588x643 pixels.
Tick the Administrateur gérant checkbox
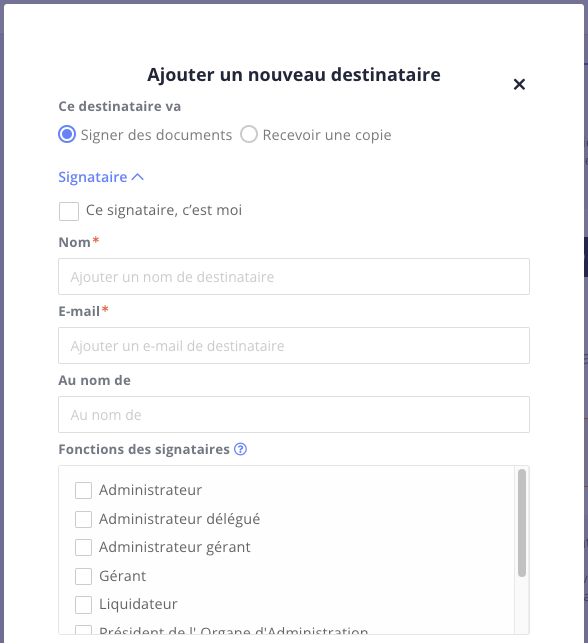tap(83, 547)
